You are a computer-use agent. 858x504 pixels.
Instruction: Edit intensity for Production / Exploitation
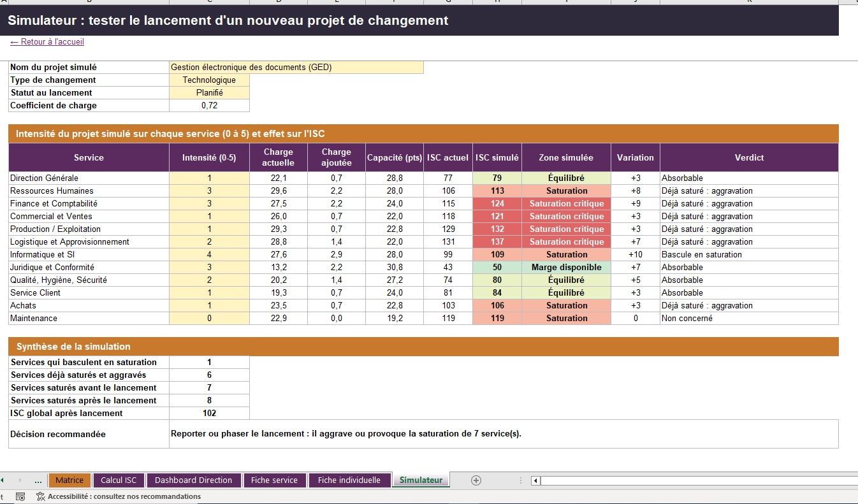point(209,229)
